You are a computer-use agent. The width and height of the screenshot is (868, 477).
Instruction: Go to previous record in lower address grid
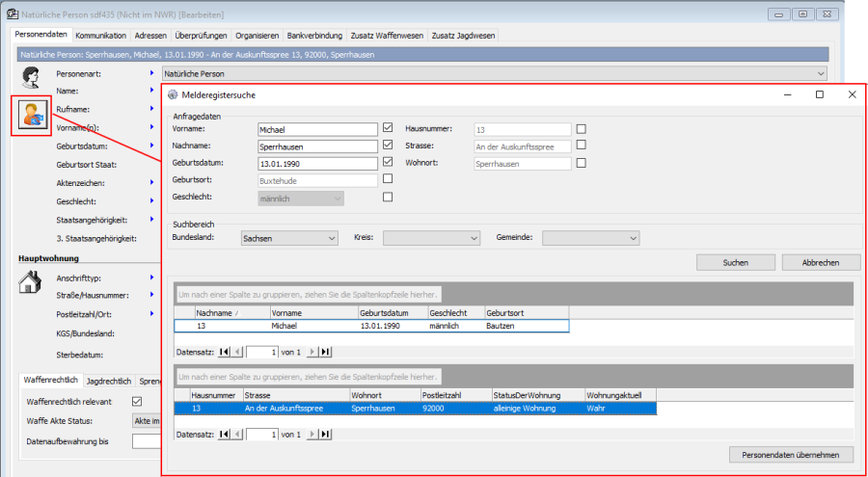[x=237, y=435]
